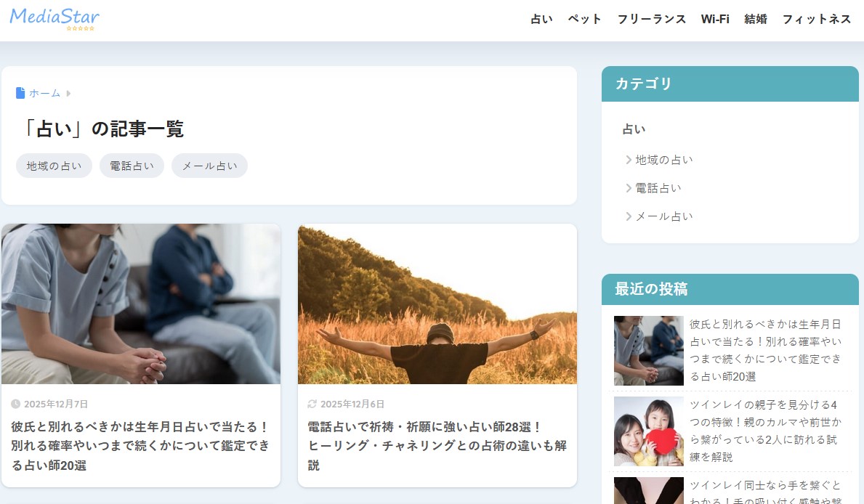
Task: Click the refresh icon next to 2025年12月6日
Action: 312,404
